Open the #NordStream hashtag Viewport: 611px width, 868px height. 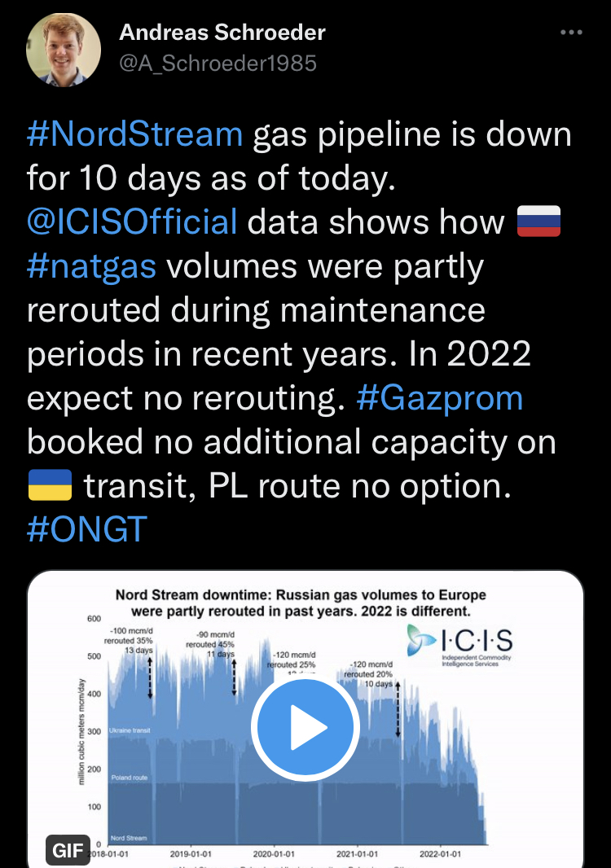coord(134,133)
